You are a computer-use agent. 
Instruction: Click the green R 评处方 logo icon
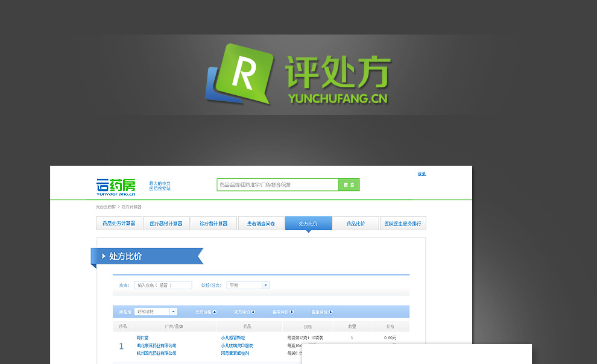[242, 74]
